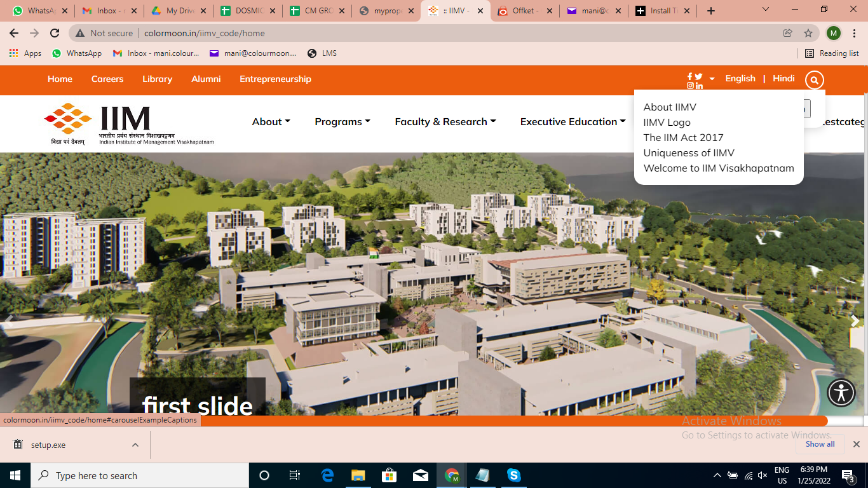Click Show all downloads button
Image resolution: width=868 pixels, height=488 pixels.
820,444
